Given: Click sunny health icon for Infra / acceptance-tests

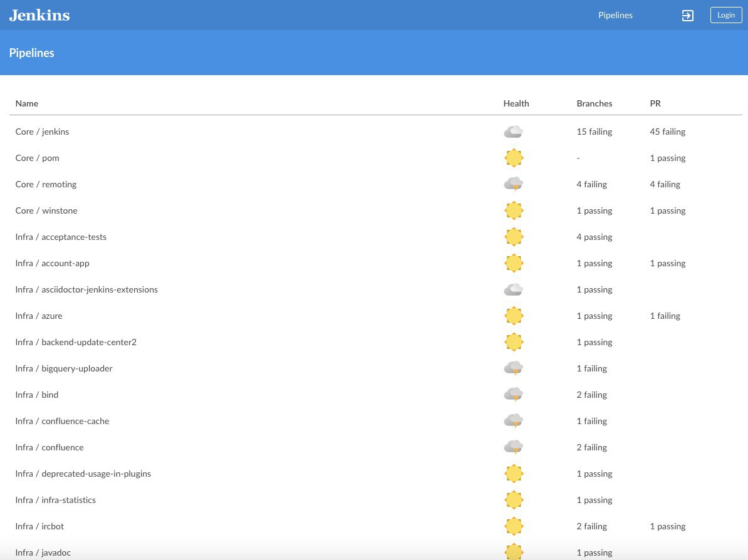Looking at the screenshot, I should click(514, 237).
